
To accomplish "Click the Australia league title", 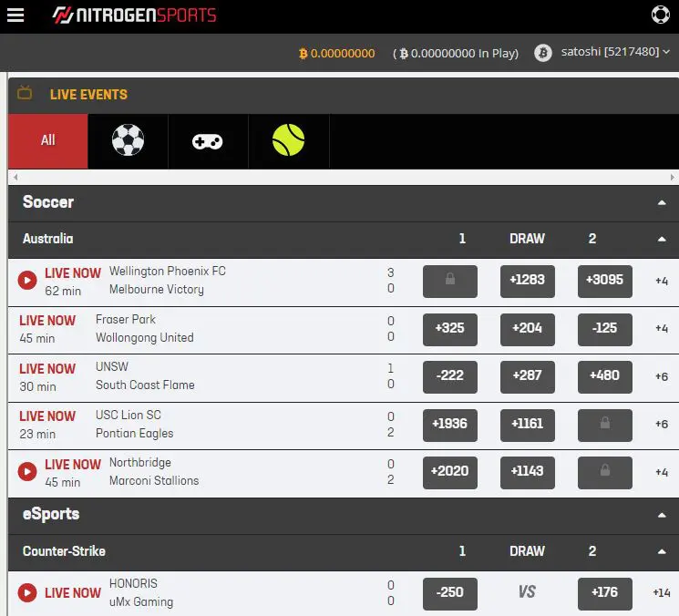I will pyautogui.click(x=48, y=239).
